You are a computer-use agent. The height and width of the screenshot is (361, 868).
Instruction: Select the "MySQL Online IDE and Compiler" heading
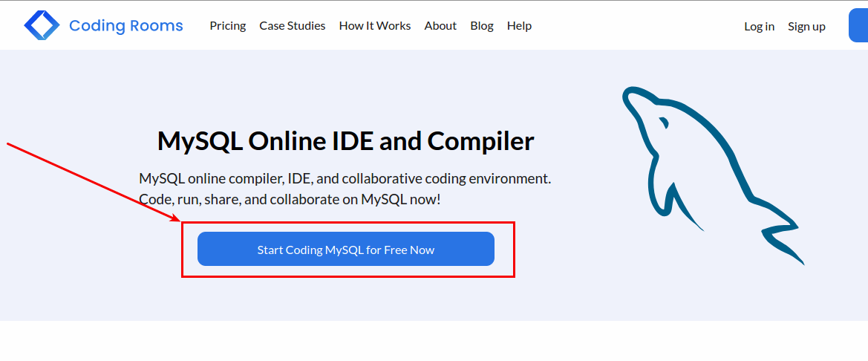click(x=345, y=140)
